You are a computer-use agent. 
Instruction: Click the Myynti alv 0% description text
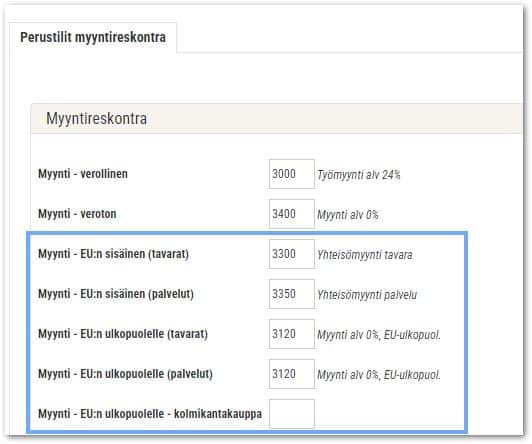point(348,215)
